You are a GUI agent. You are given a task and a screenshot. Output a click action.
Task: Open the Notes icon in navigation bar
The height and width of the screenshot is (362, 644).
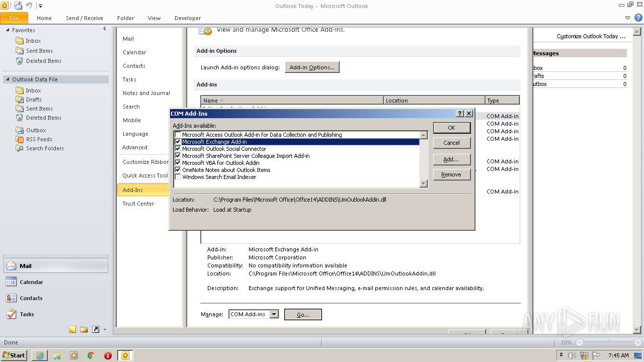(72, 330)
